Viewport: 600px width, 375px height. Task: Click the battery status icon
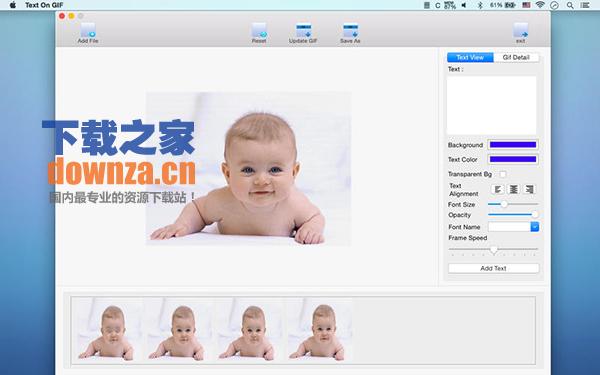(x=510, y=5)
